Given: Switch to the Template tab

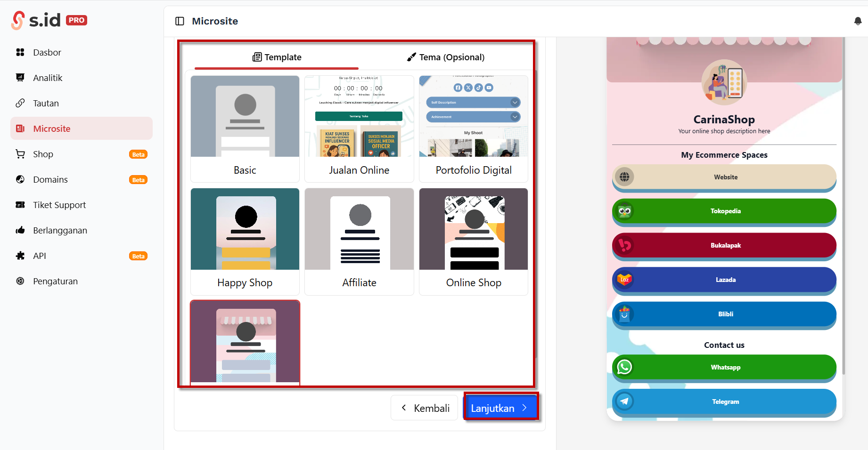Looking at the screenshot, I should coord(277,57).
